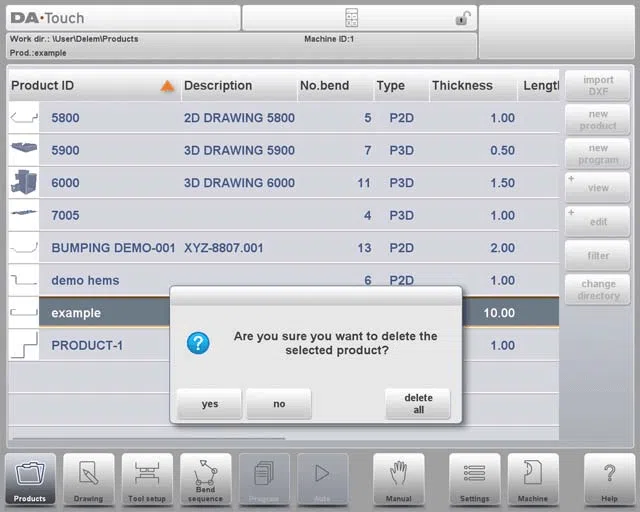Open the Settings list button
Image resolution: width=640 pixels, height=512 pixels.
pos(475,479)
